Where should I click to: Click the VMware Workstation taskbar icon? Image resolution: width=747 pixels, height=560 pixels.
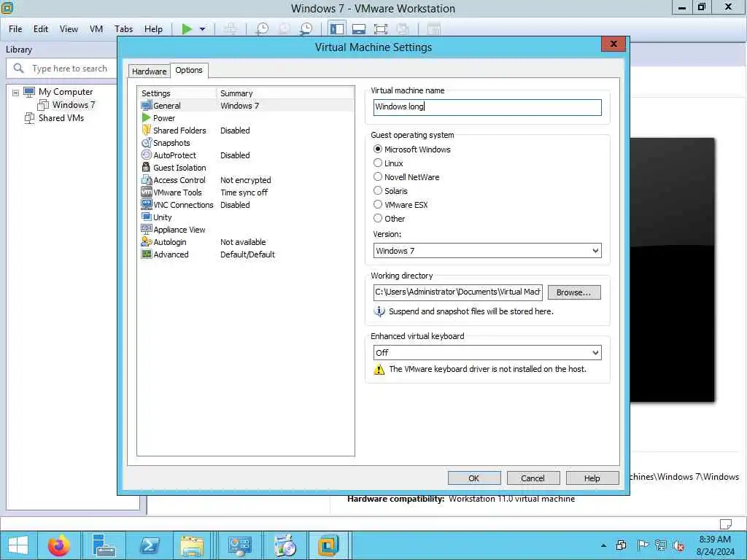pos(328,545)
